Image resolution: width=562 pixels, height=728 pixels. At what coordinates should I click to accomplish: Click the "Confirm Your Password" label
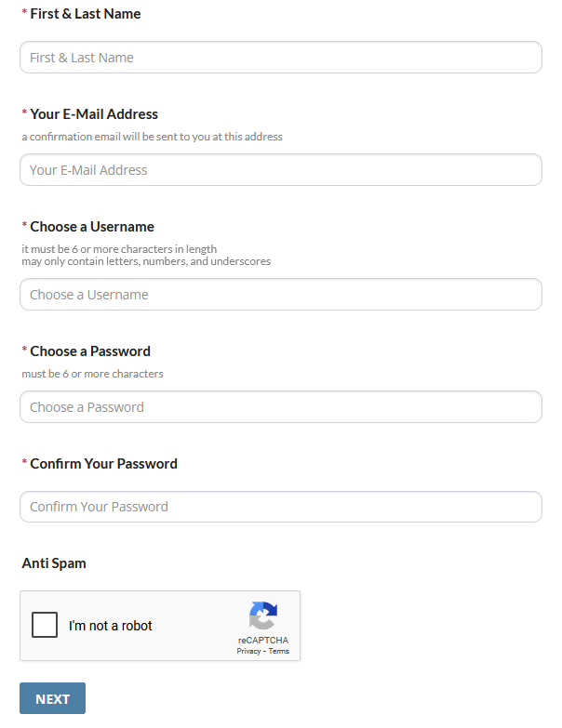(x=103, y=464)
